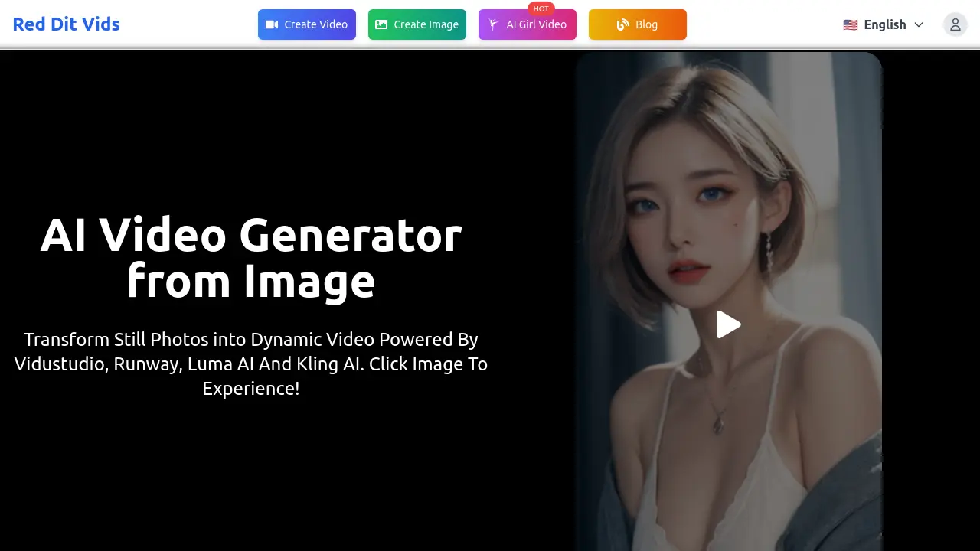Screen dimensions: 980x551
Task: Open the English language selector
Action: [x=884, y=24]
